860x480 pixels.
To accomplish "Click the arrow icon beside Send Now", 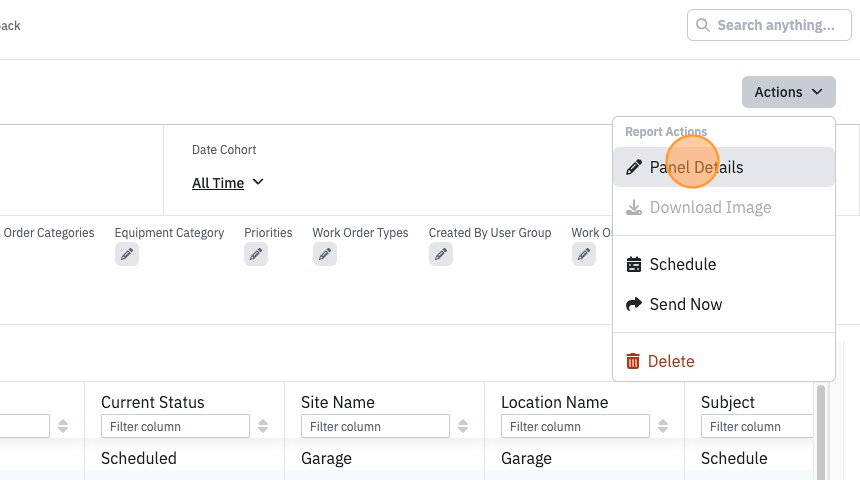I will tap(633, 304).
